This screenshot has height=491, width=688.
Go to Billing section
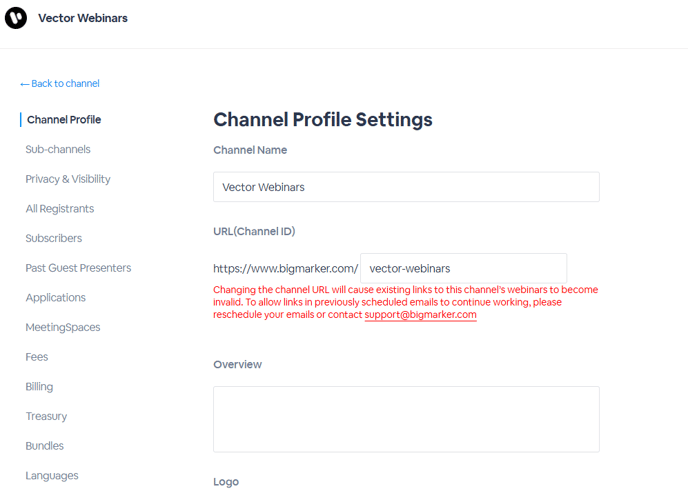click(39, 387)
